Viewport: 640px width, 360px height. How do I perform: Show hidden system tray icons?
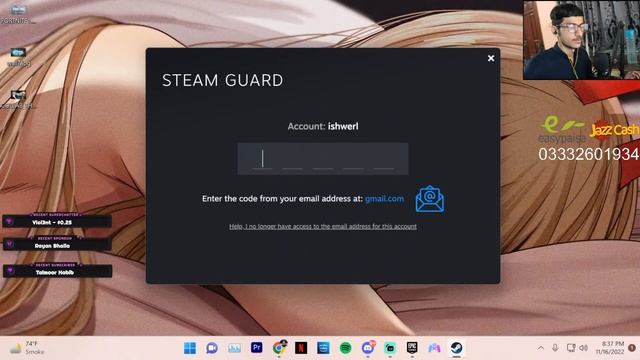(x=541, y=348)
